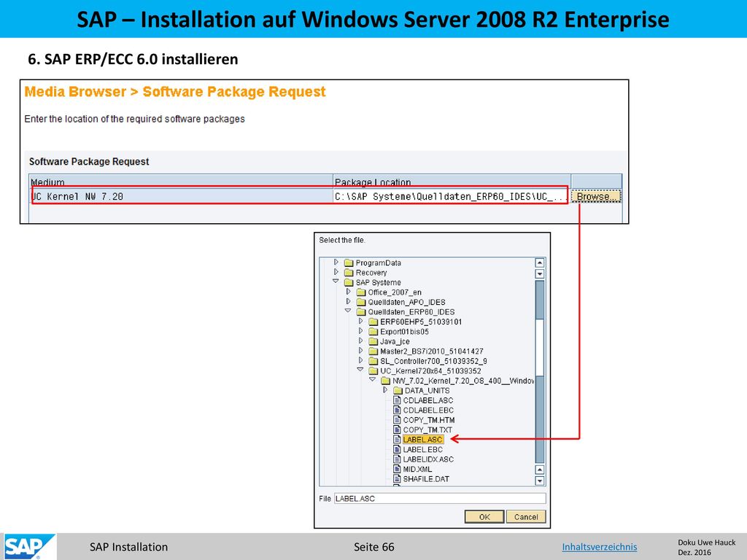Click the Quelldaten_APO_IDES folder icon
This screenshot has height=560, width=747.
tap(361, 303)
